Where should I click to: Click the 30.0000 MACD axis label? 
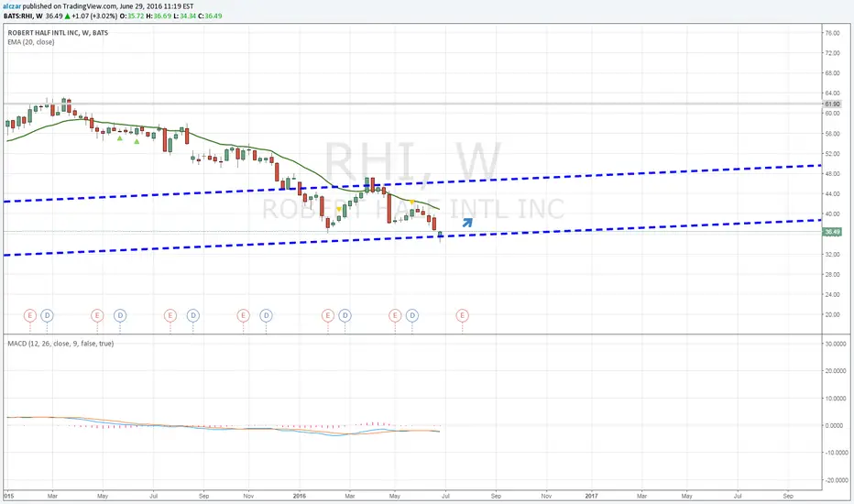coord(837,344)
